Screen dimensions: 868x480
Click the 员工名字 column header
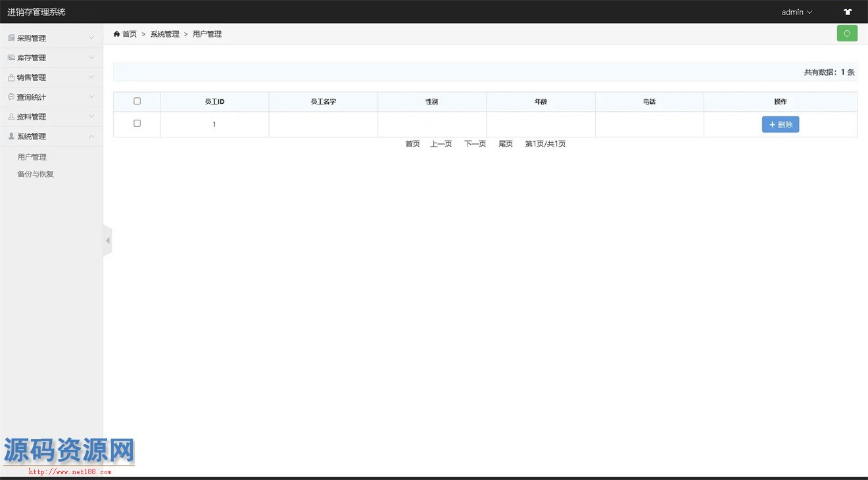(x=324, y=102)
